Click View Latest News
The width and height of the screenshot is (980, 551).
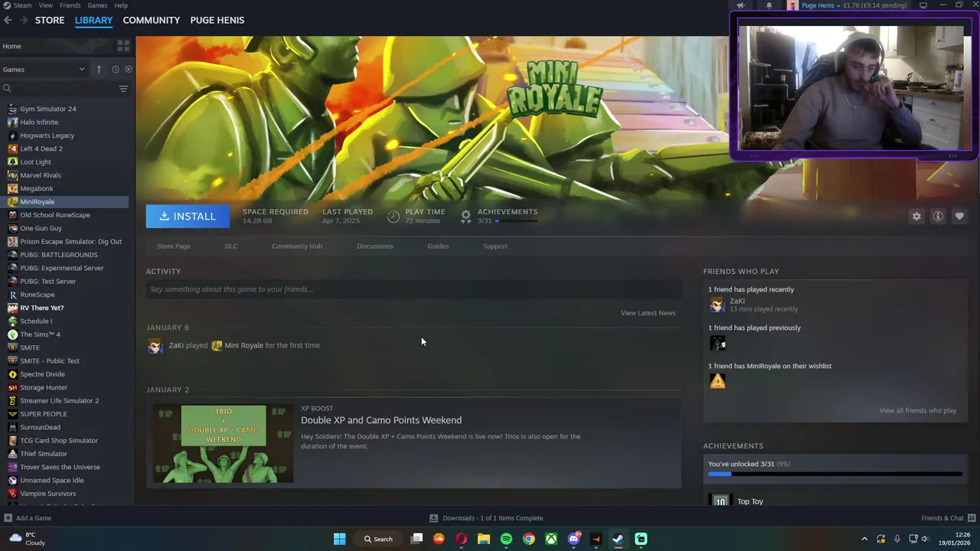click(x=648, y=313)
